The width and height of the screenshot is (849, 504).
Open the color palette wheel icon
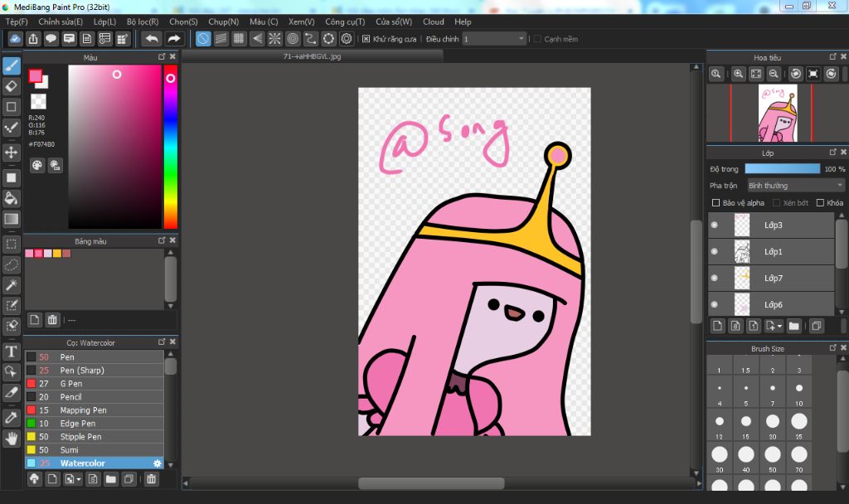[x=36, y=166]
